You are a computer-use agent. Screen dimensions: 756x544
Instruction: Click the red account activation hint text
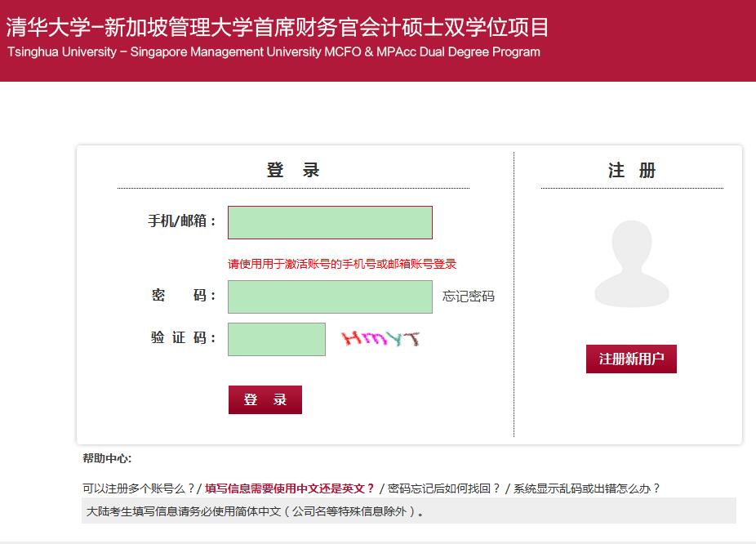[x=341, y=264]
